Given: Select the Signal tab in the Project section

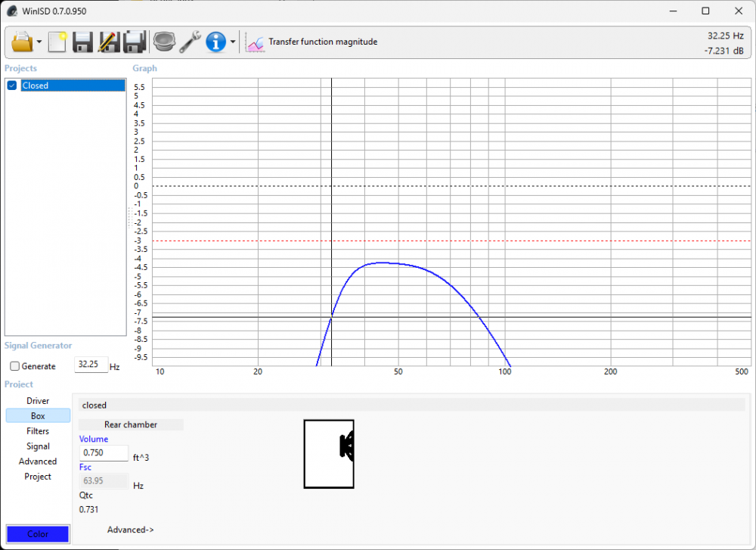Looking at the screenshot, I should click(38, 446).
